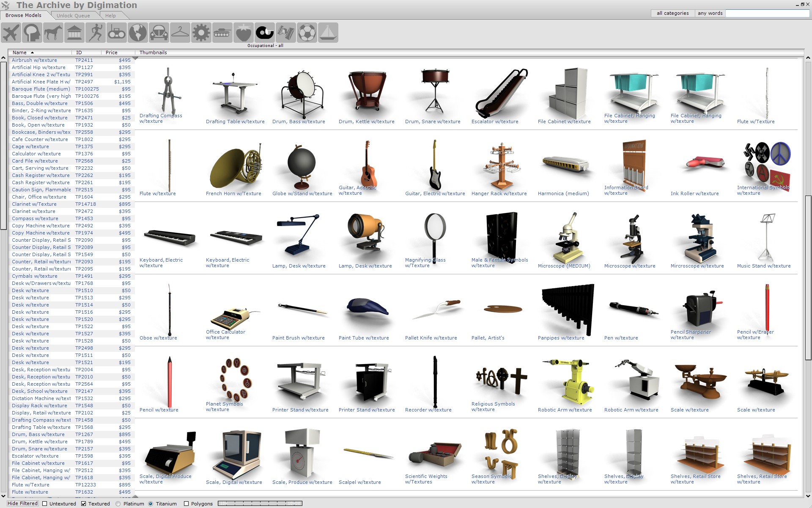Select the Platinum radio button

click(x=118, y=504)
